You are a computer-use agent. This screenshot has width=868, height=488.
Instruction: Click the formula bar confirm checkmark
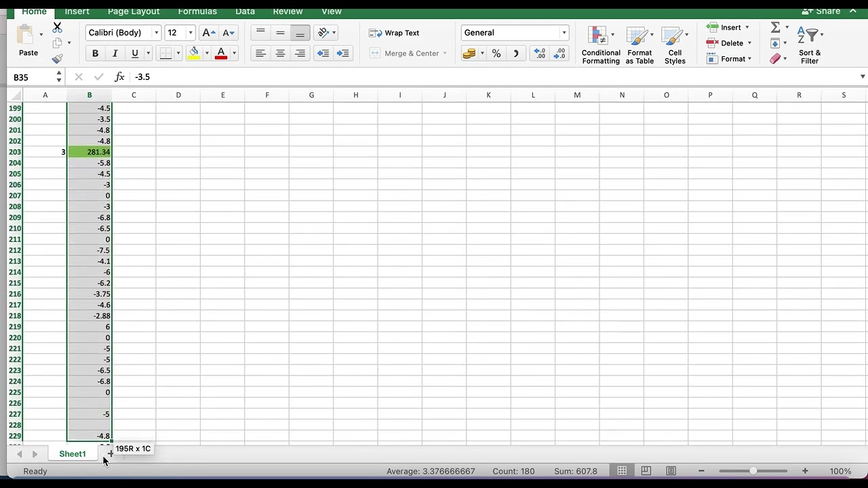[99, 77]
